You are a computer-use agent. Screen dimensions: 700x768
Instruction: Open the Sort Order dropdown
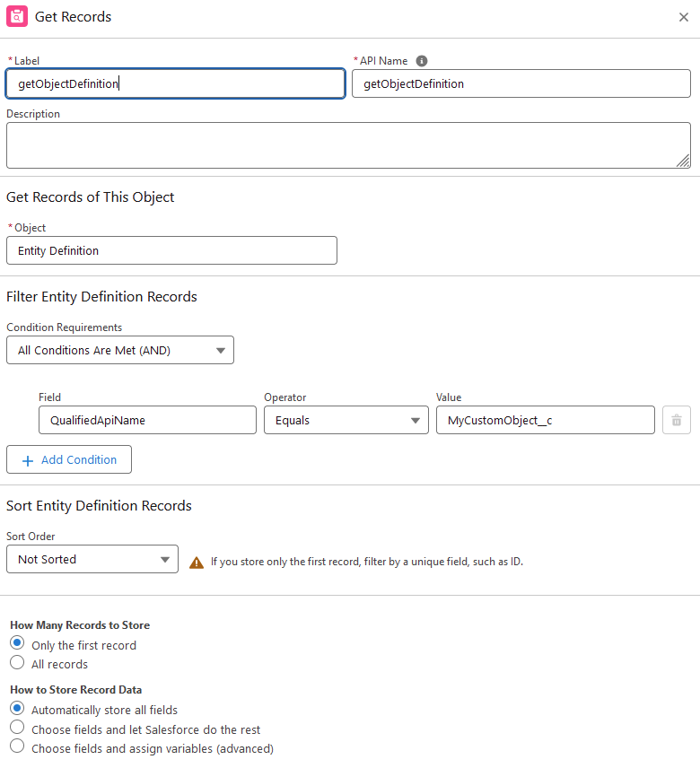(x=92, y=559)
